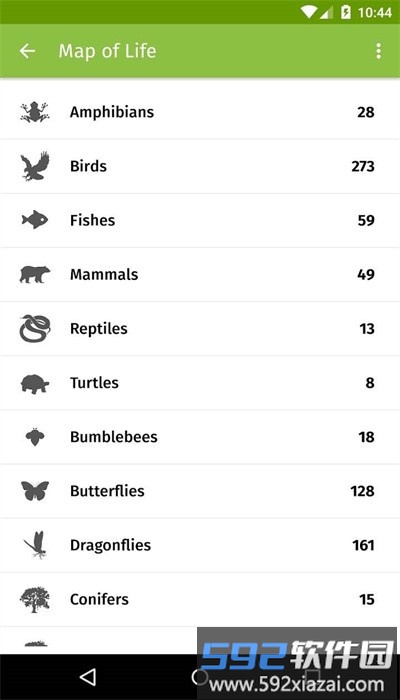
Task: Tap the eagle icon for Birds
Action: pos(35,166)
